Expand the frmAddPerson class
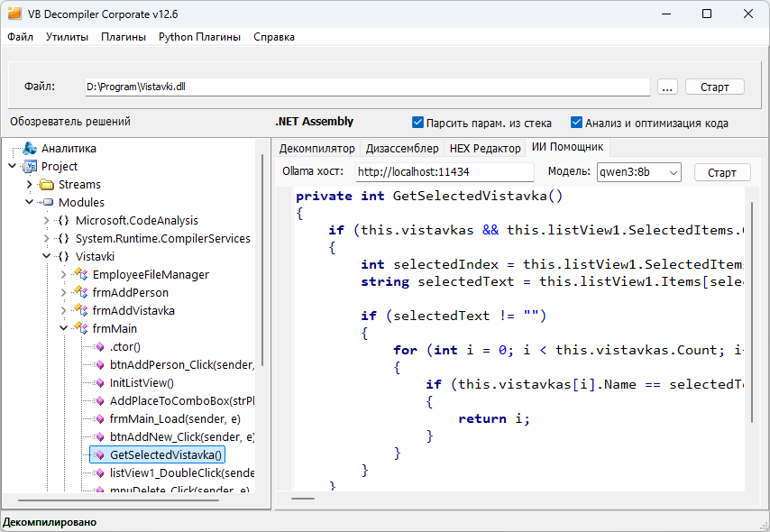The height and width of the screenshot is (532, 770). coord(64,292)
